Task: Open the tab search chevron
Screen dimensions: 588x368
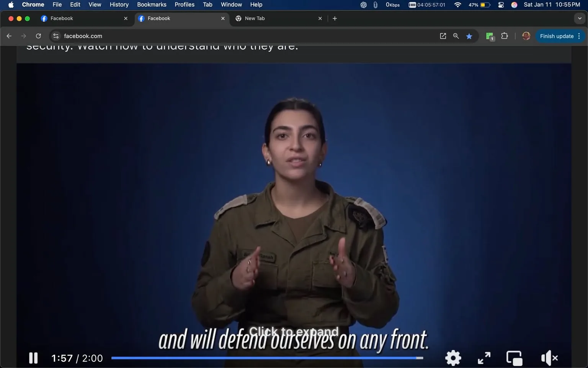Action: click(x=580, y=18)
